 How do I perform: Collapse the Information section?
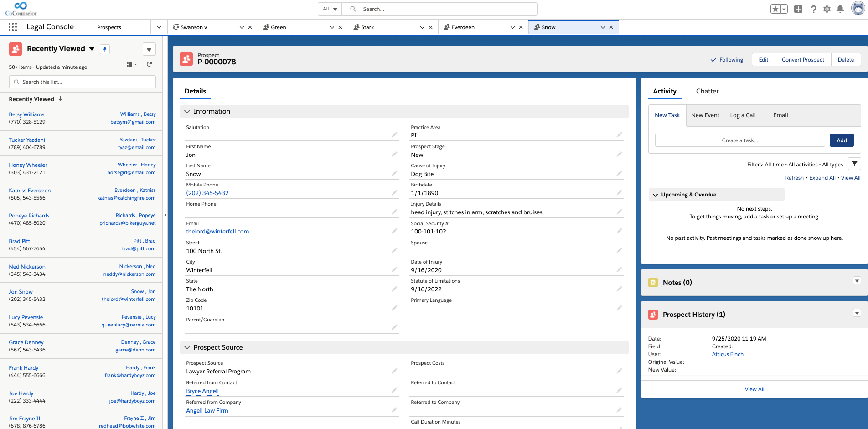click(187, 111)
